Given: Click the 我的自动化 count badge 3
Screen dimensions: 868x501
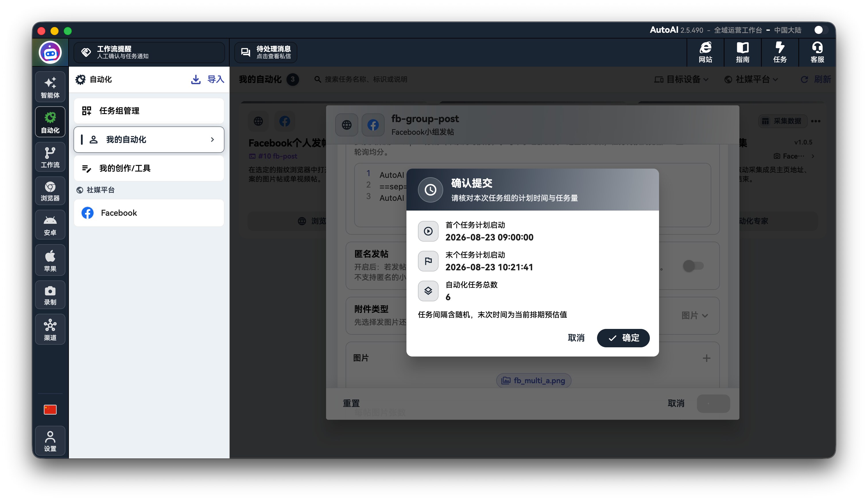Looking at the screenshot, I should [x=292, y=80].
